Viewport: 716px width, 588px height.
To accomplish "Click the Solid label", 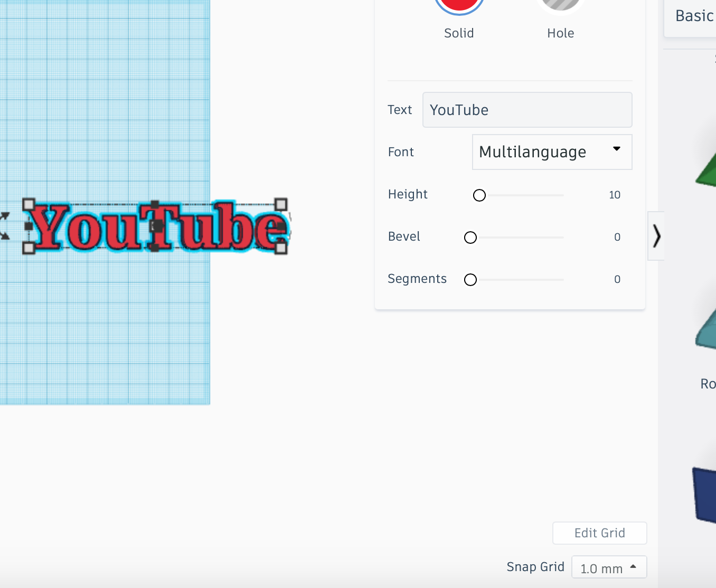I will pos(459,33).
